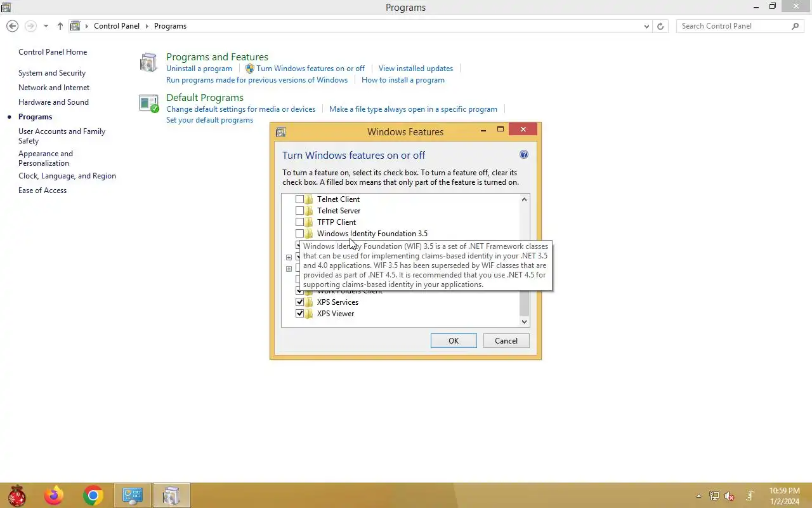Go back using the Back arrow

tap(12, 26)
